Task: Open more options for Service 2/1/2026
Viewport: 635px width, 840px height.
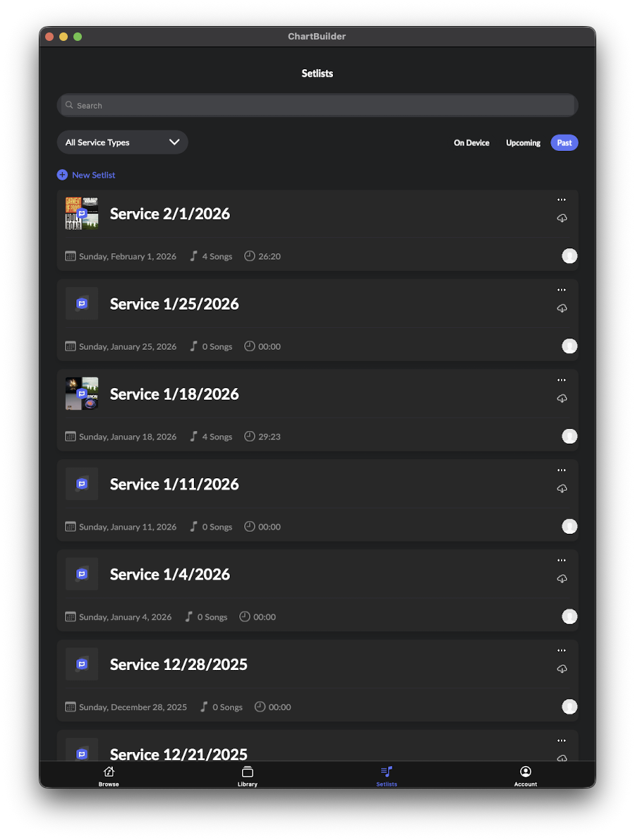Action: click(x=562, y=200)
